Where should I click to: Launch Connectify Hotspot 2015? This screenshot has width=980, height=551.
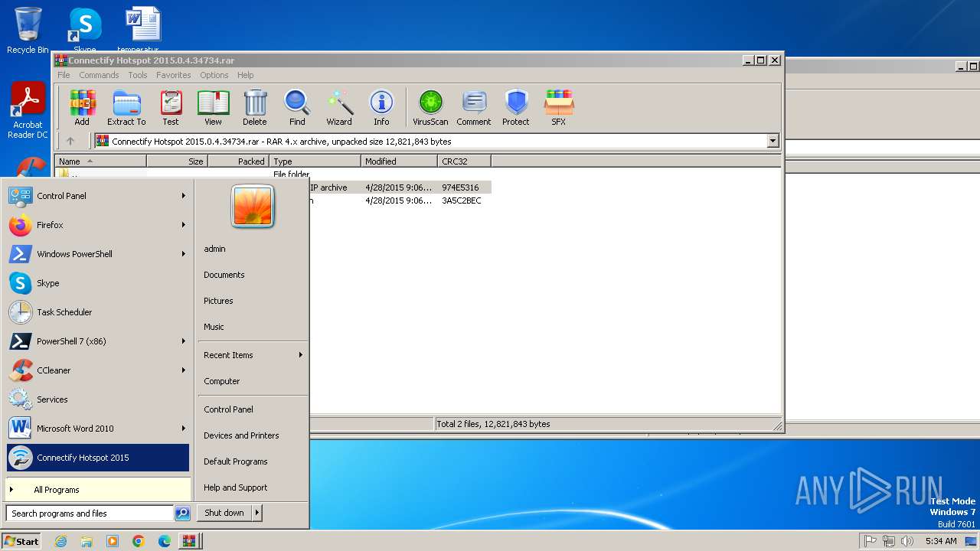98,458
